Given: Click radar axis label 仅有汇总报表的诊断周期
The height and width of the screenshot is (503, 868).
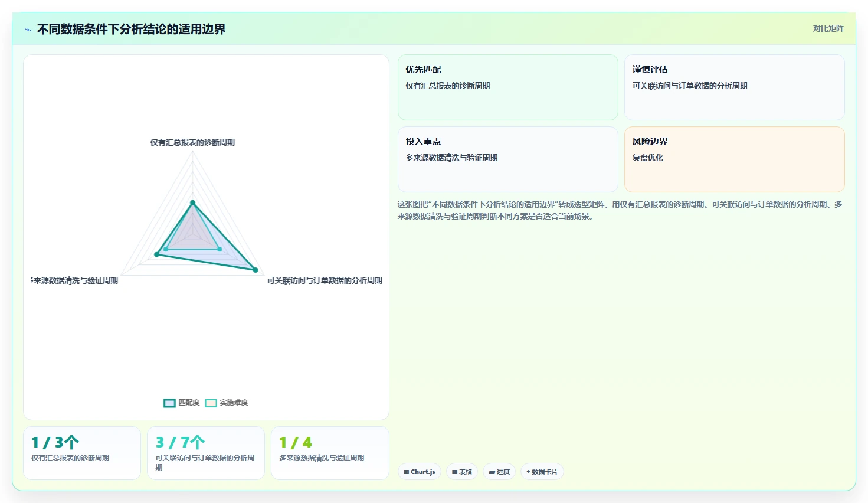Looking at the screenshot, I should pos(192,142).
